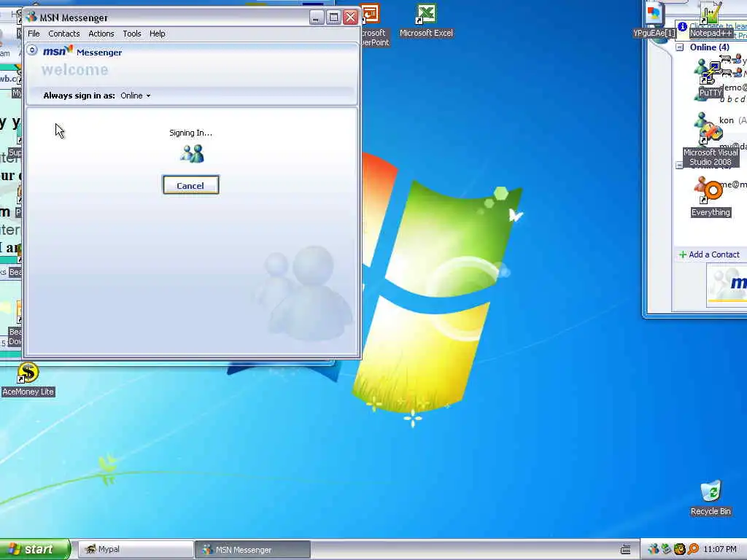Image resolution: width=747 pixels, height=560 pixels.
Task: Click the Start button
Action: coord(34,550)
